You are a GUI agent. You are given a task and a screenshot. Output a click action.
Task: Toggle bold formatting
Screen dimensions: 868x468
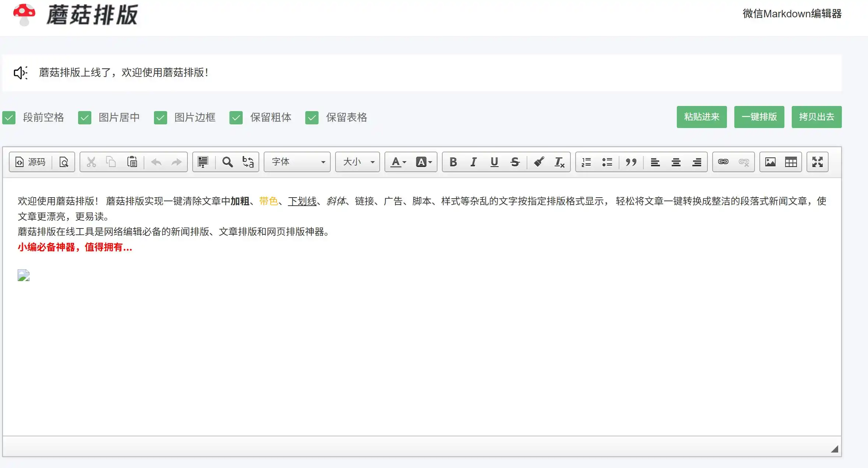[x=453, y=162]
